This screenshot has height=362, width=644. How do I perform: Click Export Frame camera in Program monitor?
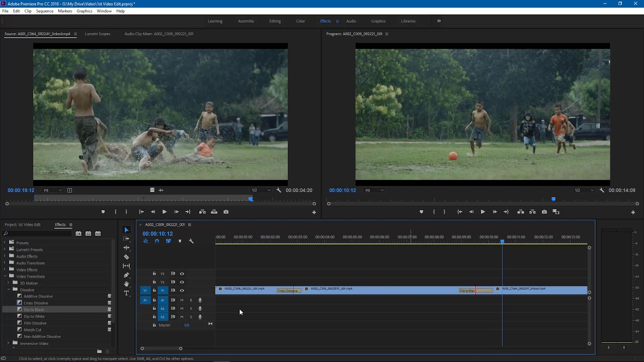tap(544, 212)
